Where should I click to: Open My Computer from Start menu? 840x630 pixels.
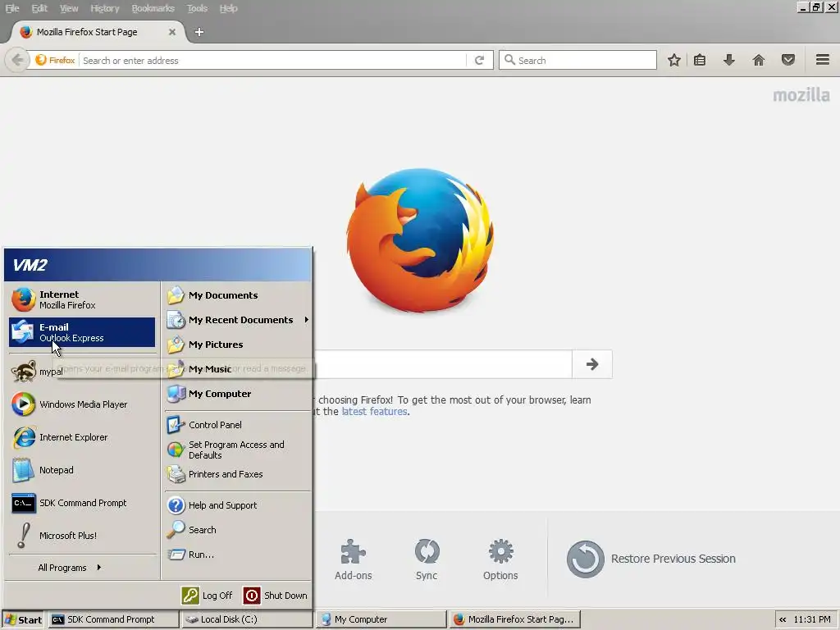pyautogui.click(x=237, y=394)
